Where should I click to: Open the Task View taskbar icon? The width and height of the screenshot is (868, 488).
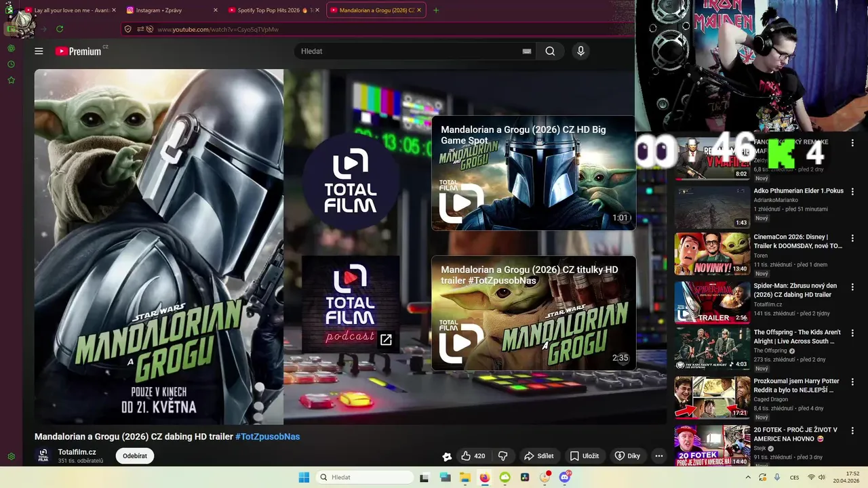click(x=424, y=477)
